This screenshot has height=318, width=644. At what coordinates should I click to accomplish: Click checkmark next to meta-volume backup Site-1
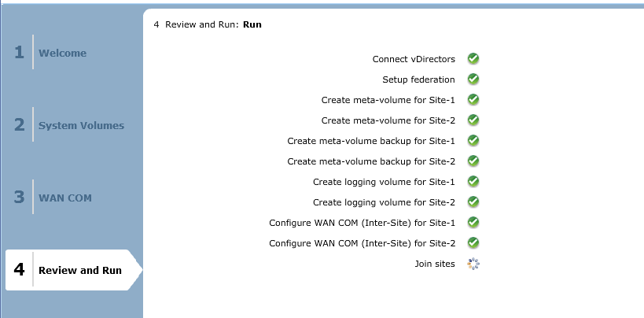point(473,141)
